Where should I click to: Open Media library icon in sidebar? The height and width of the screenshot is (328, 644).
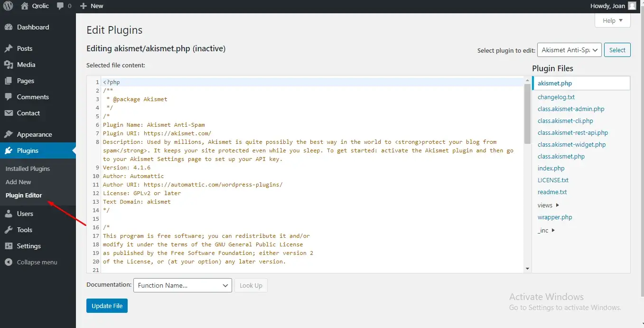coord(9,65)
